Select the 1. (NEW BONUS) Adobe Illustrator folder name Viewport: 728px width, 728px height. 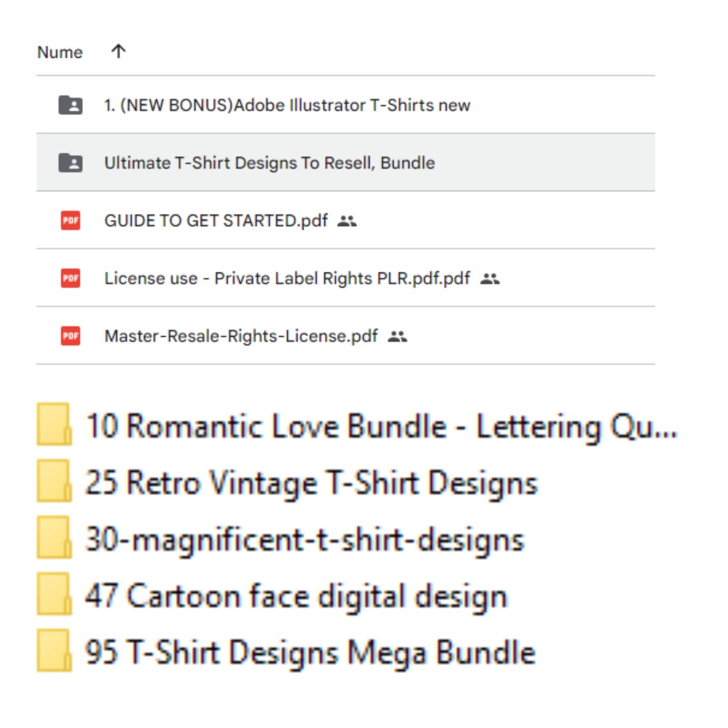click(x=286, y=105)
